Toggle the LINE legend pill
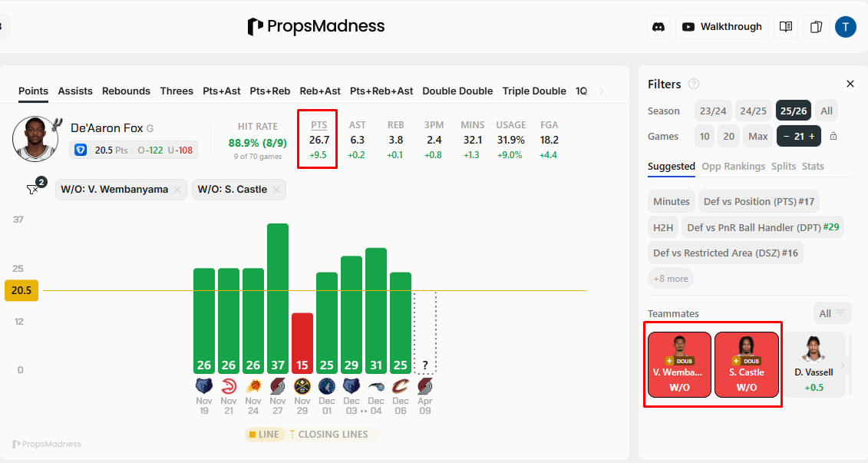This screenshot has height=463, width=868. (x=264, y=435)
